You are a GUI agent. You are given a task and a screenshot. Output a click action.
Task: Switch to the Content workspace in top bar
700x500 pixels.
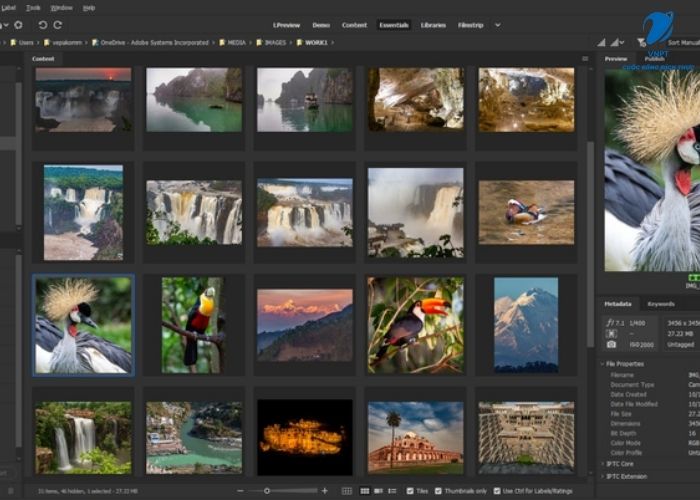point(354,25)
